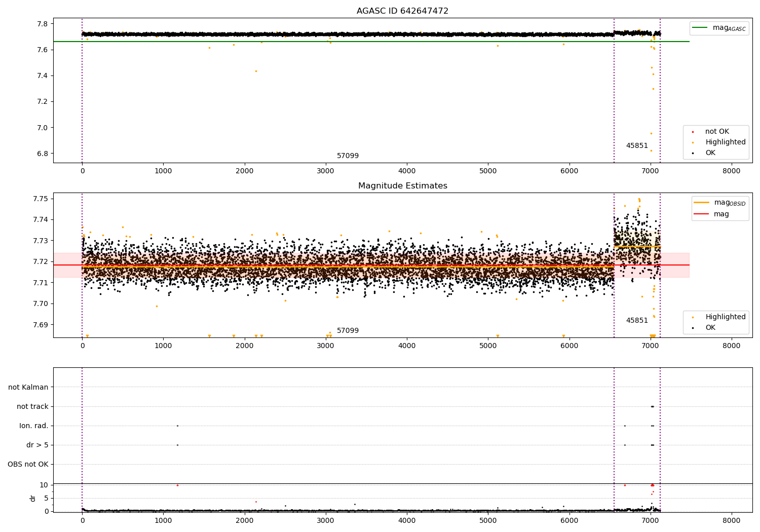Click '7000' x-tick in Magnitude Estimates plot
760x532 pixels.
[x=651, y=346]
